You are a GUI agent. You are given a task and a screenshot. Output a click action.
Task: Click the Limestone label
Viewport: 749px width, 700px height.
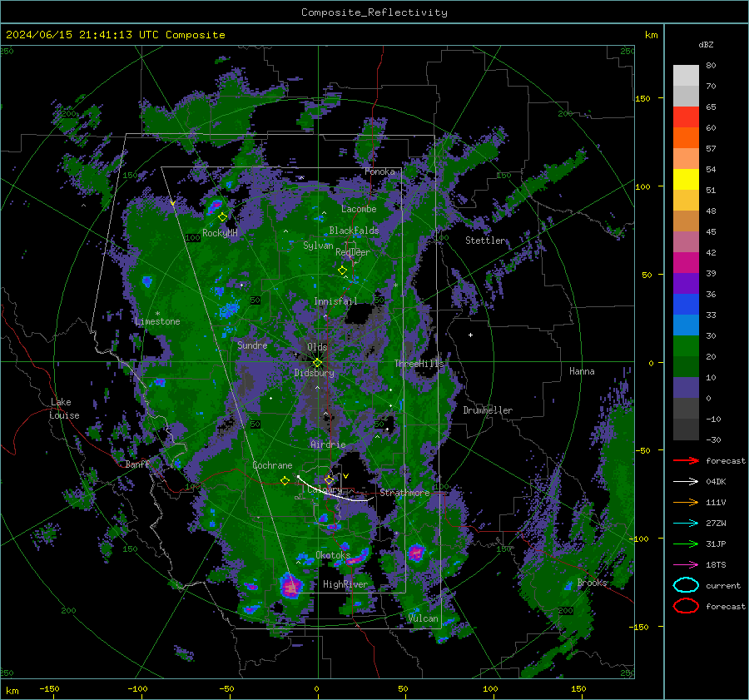coord(157,321)
